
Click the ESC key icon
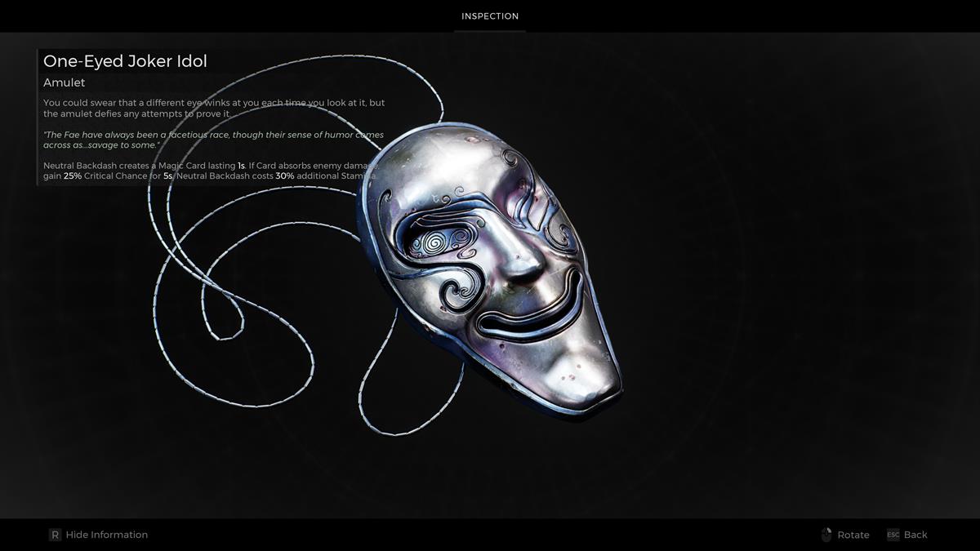893,535
